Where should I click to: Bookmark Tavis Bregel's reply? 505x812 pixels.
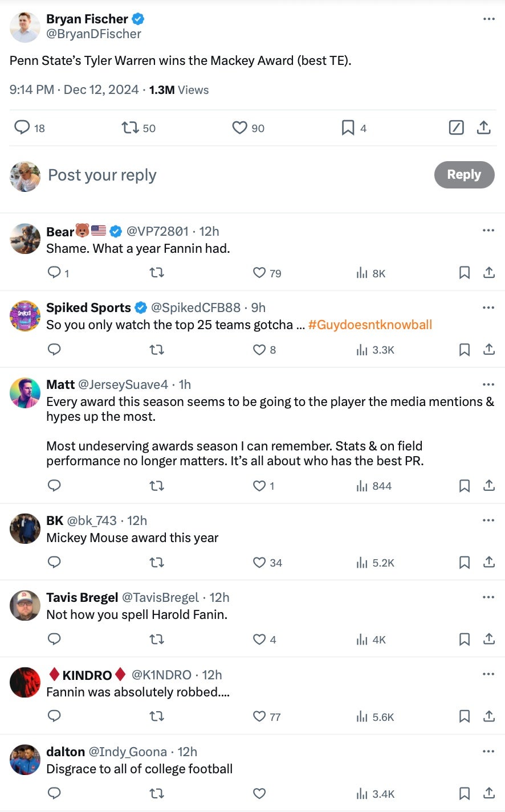[465, 639]
